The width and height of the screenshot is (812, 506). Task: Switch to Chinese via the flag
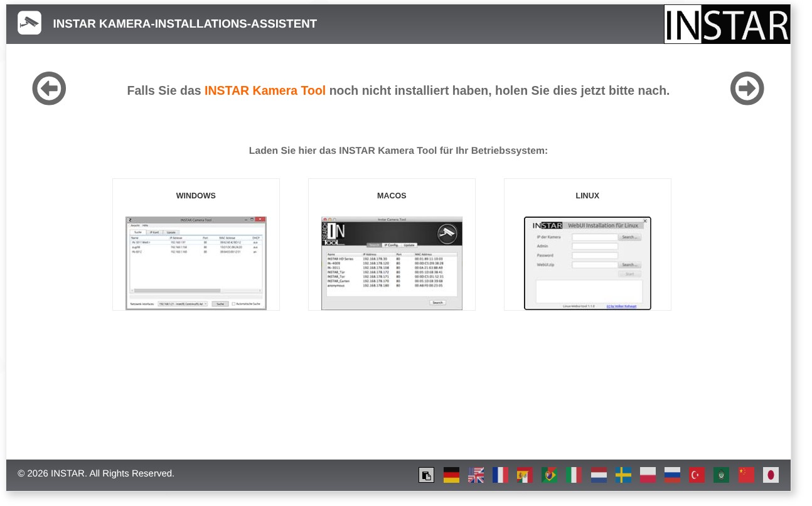746,475
